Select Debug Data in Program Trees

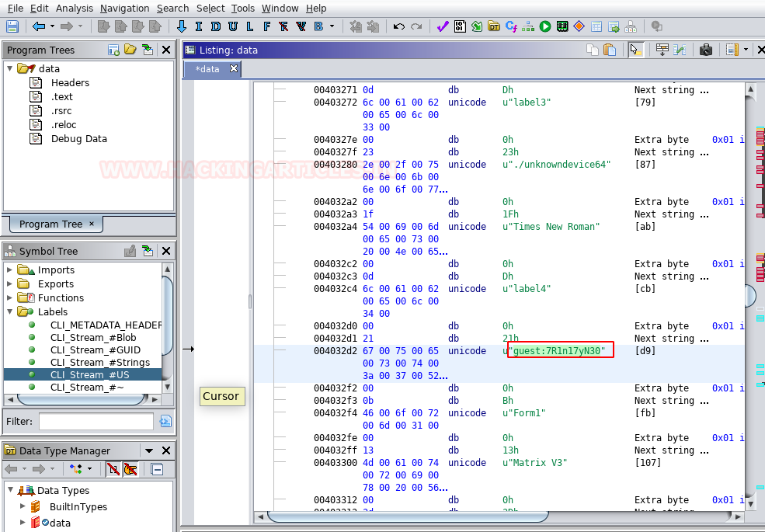click(x=78, y=138)
